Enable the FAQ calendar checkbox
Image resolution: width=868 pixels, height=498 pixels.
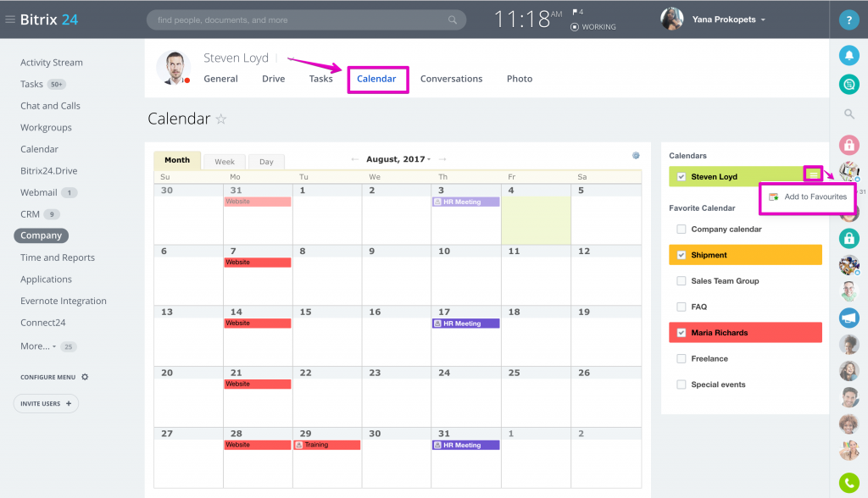682,307
